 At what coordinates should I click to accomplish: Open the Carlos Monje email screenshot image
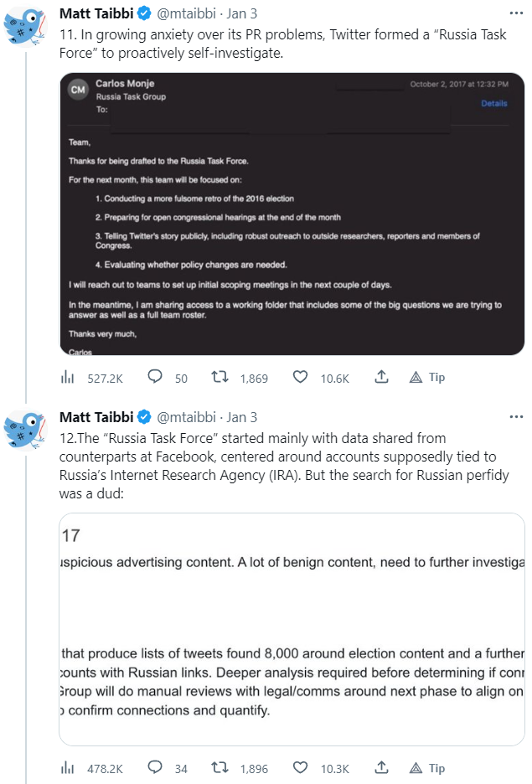pyautogui.click(x=292, y=214)
